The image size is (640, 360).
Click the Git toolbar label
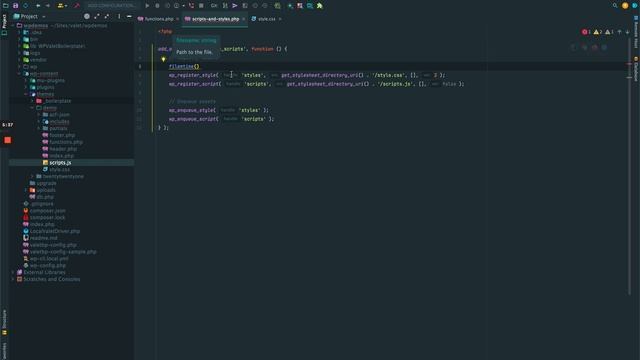coord(214,6)
